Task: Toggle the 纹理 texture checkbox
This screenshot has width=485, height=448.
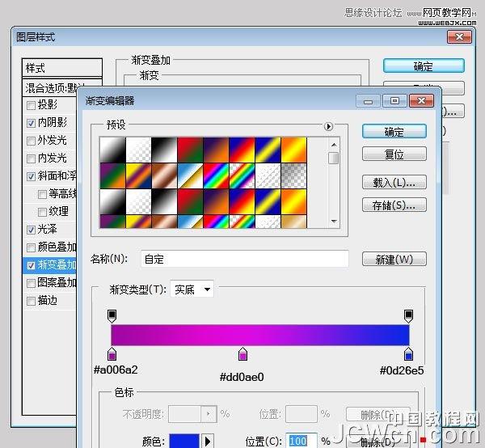Action: coord(42,212)
